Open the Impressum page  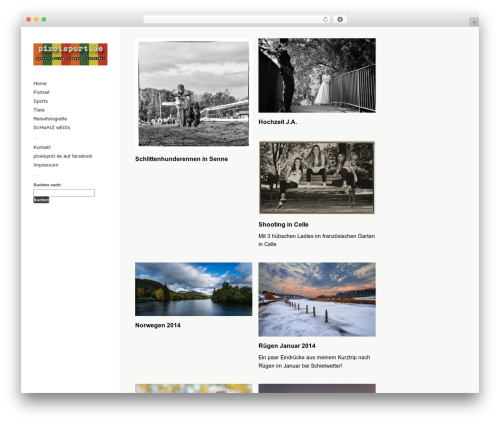(x=46, y=165)
